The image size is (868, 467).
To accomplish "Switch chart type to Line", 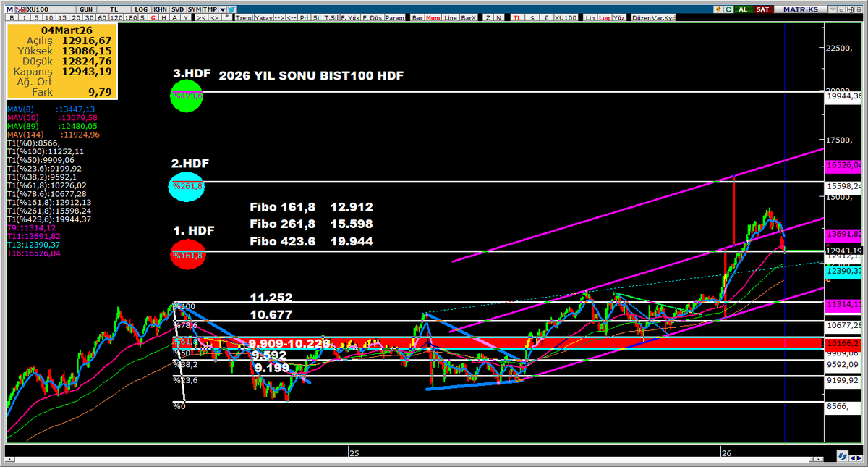I will (x=451, y=17).
